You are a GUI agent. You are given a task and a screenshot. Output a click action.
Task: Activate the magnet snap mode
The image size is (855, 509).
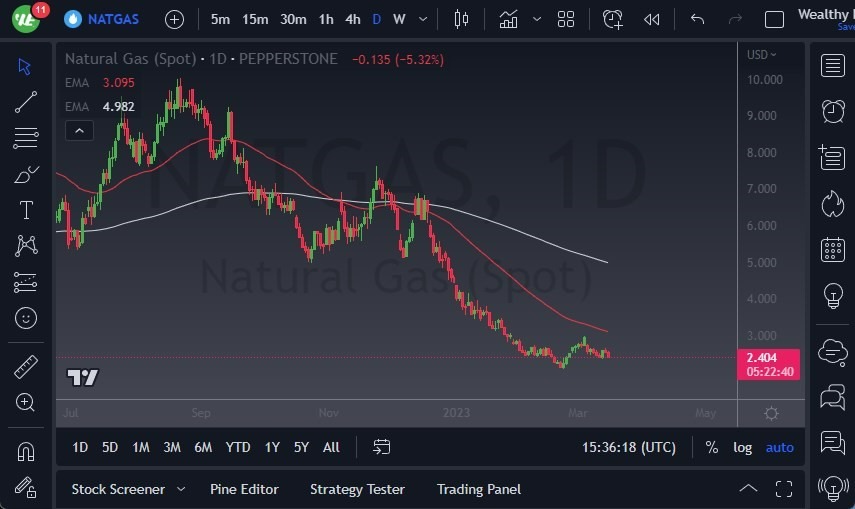point(26,451)
